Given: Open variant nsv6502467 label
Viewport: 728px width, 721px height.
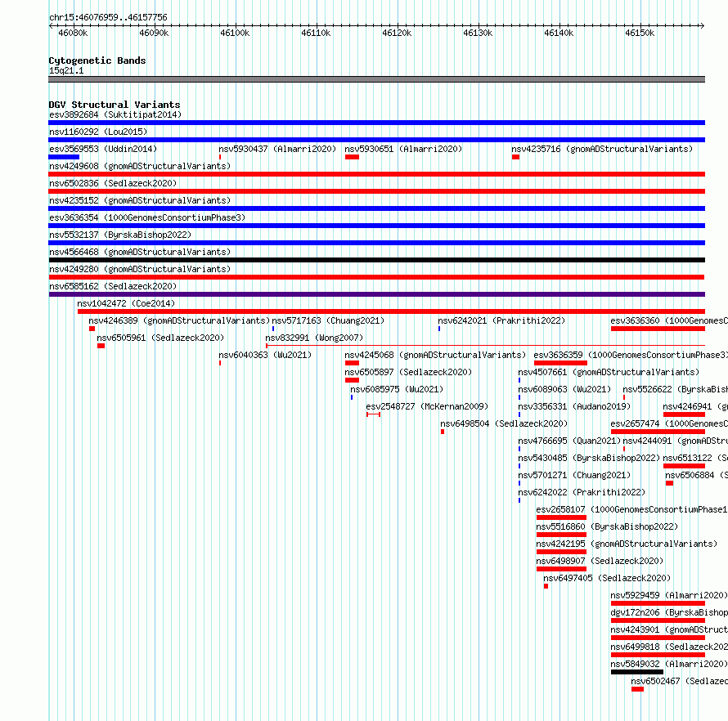Looking at the screenshot, I should tap(679, 681).
